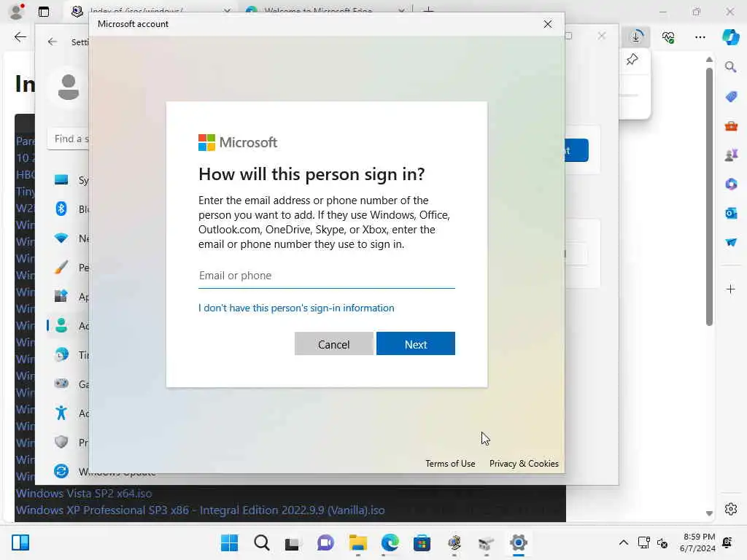Image resolution: width=747 pixels, height=560 pixels.
Task: Open Browser essentials heart icon
Action: (668, 36)
